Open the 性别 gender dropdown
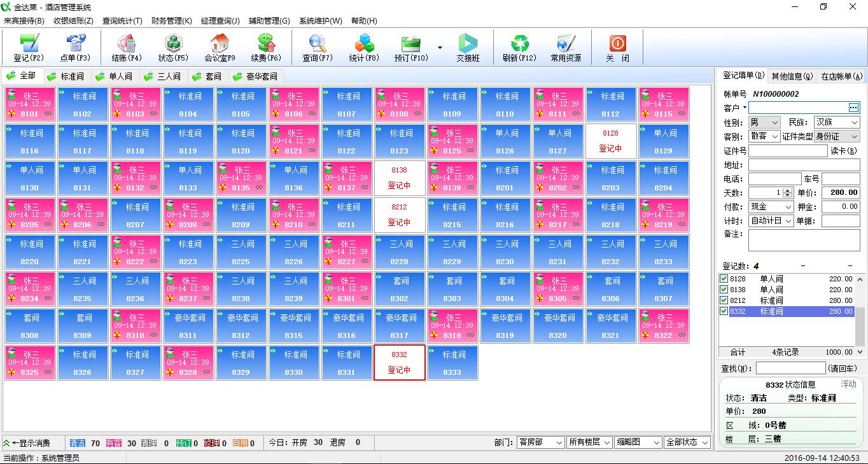This screenshot has width=868, height=464. point(764,122)
